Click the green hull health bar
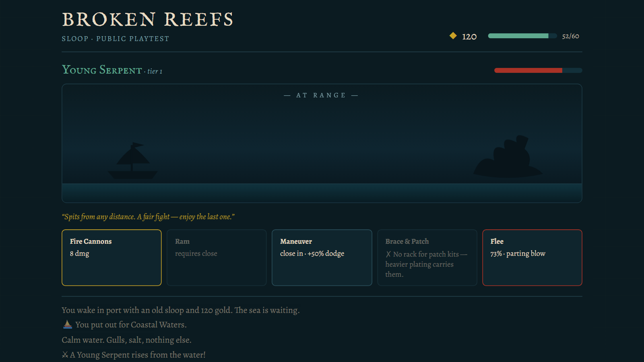Viewport: 644px width, 362px height. point(522,36)
